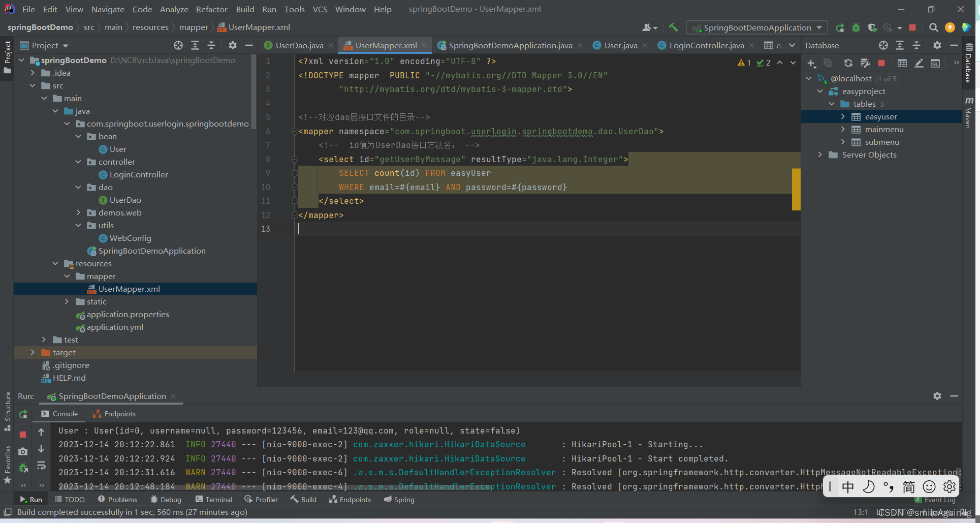Click the Debug bug icon in the toolbar
980x523 pixels.
(856, 27)
